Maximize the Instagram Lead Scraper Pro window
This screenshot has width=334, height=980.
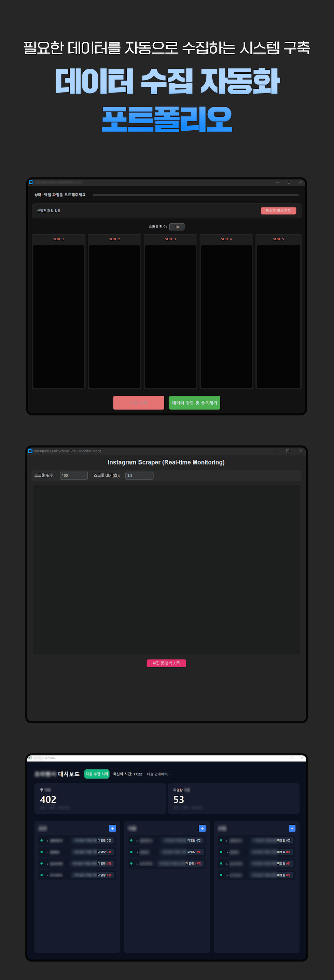coord(288,451)
